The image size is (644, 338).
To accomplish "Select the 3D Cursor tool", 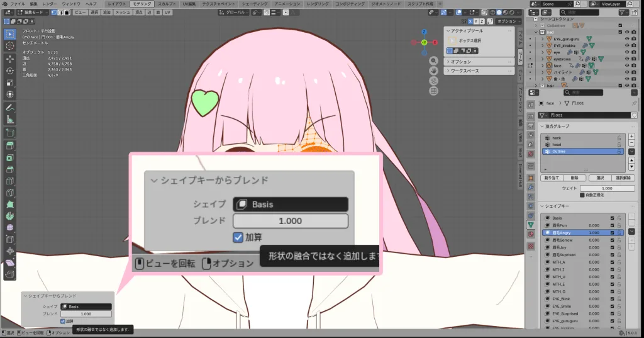I will coord(10,46).
